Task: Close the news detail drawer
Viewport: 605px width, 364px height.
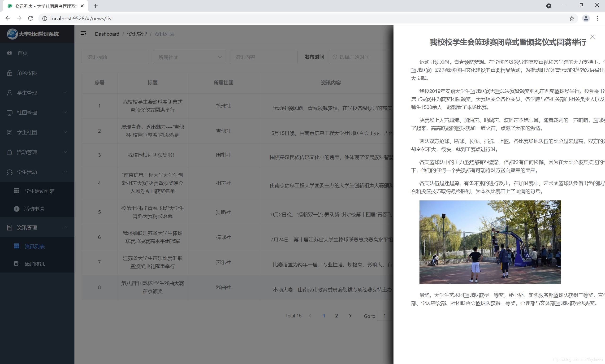Action: (x=592, y=37)
